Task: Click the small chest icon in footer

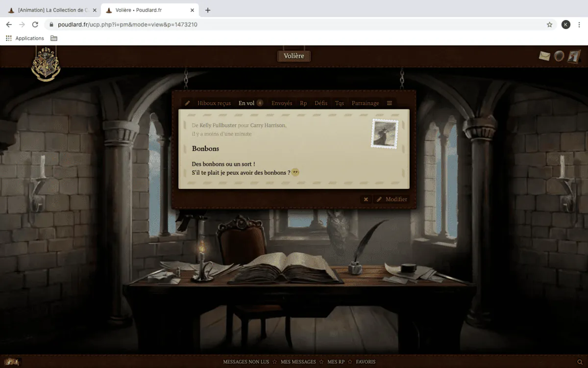Action: [x=12, y=362]
